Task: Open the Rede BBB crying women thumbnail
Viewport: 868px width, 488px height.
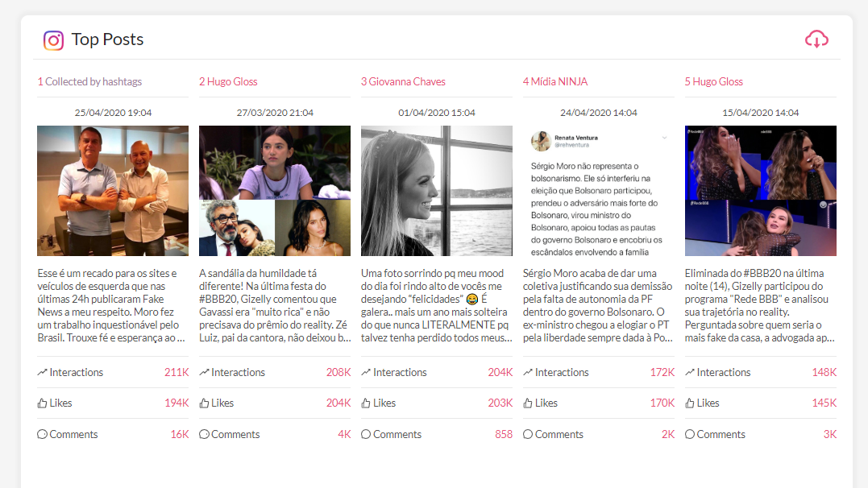Action: 761,191
